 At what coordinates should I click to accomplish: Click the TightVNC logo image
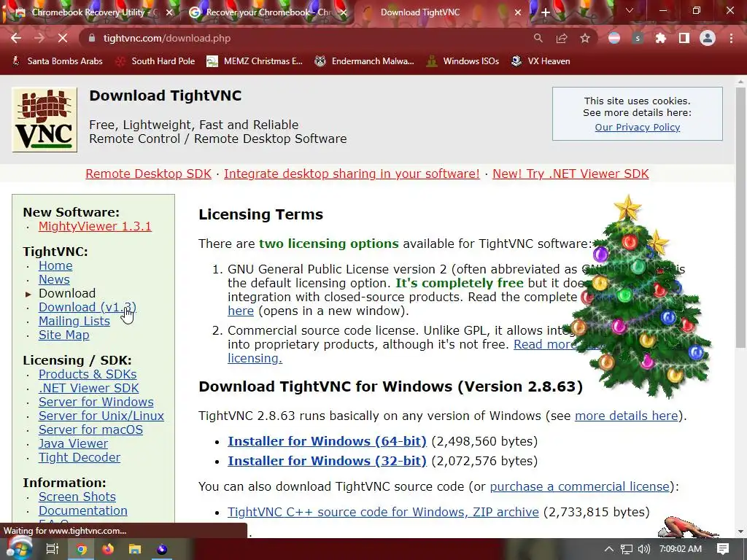click(x=44, y=120)
